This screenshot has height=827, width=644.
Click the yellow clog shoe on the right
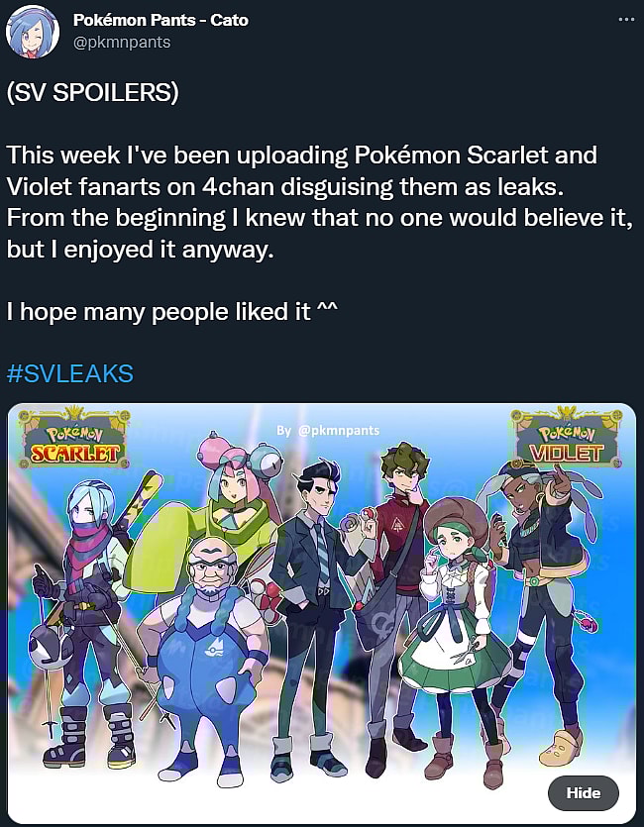tap(561, 748)
